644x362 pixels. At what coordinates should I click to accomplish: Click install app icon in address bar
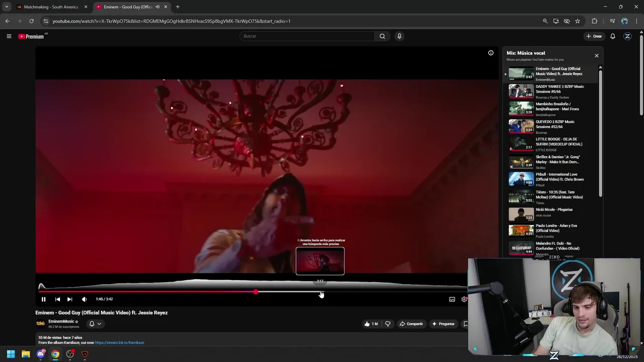pyautogui.click(x=556, y=21)
